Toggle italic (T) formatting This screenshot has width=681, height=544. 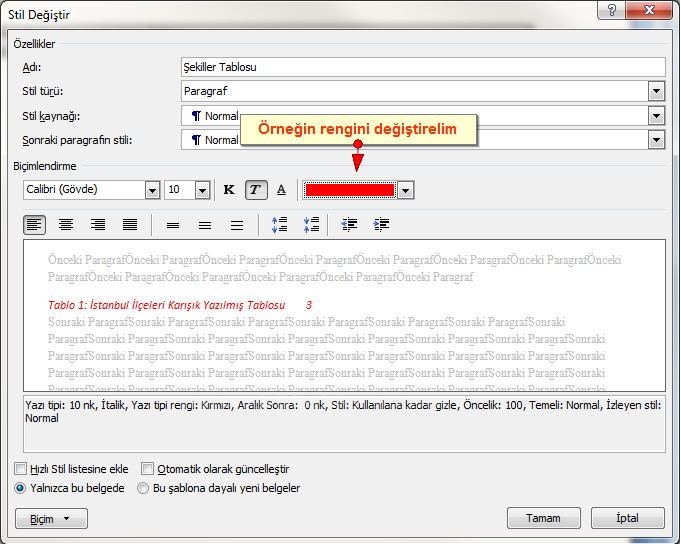[256, 190]
